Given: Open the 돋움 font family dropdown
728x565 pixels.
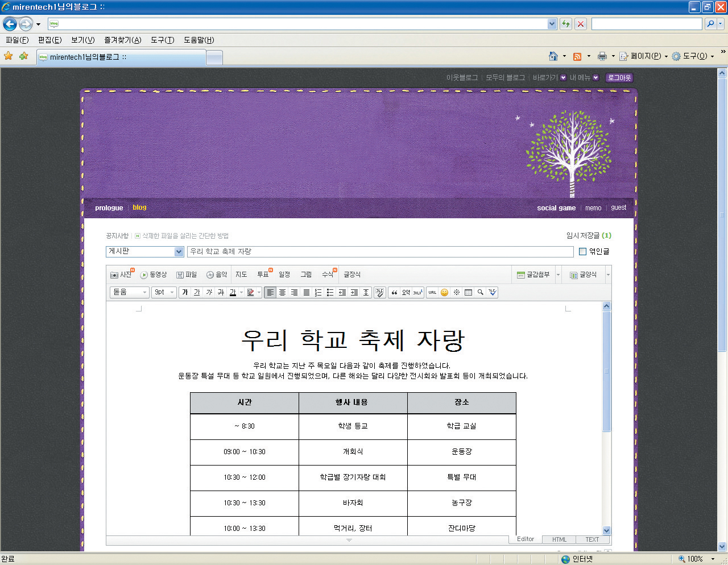Looking at the screenshot, I should coord(129,292).
